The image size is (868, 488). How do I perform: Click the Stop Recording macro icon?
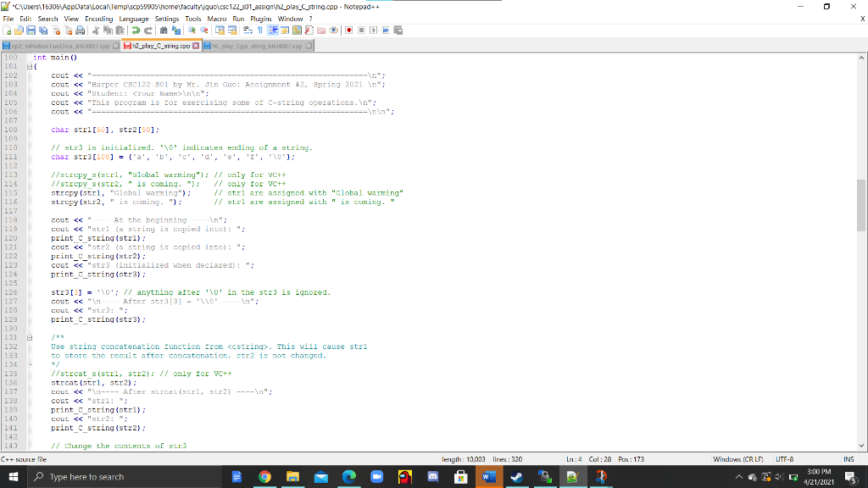tap(361, 30)
